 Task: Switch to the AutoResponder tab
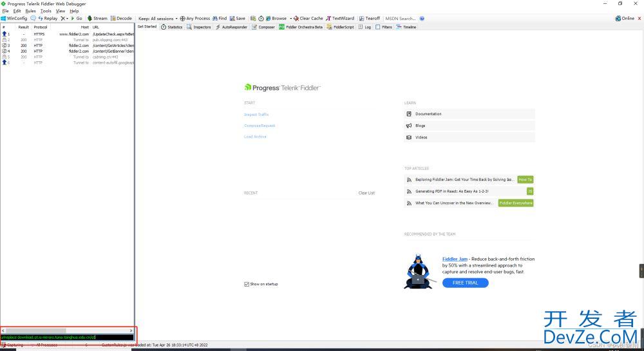(x=232, y=27)
